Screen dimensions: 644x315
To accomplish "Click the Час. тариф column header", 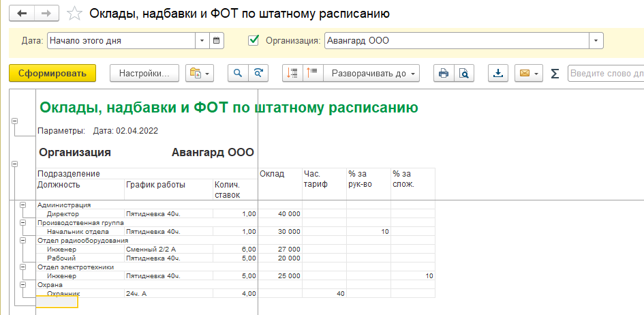I will pyautogui.click(x=324, y=184).
